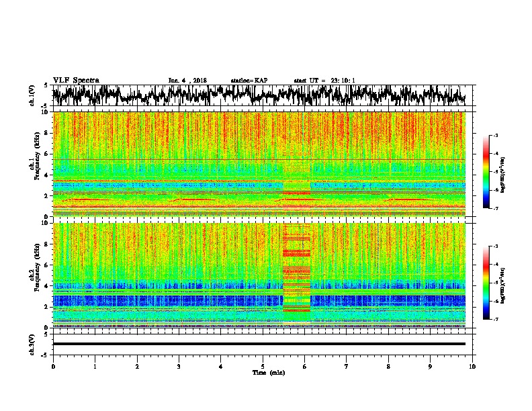
Task: Click time axis tick label "2"
Action: [137, 367]
